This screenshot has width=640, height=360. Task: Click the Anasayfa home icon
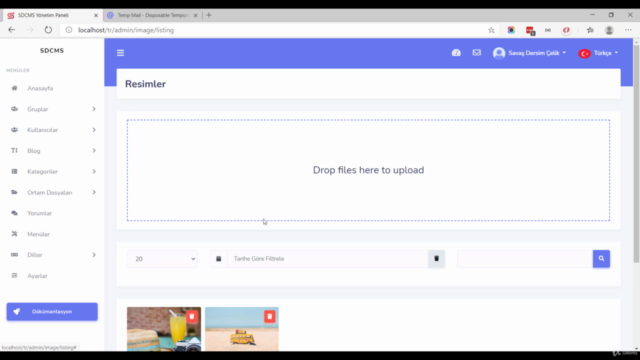coord(14,88)
